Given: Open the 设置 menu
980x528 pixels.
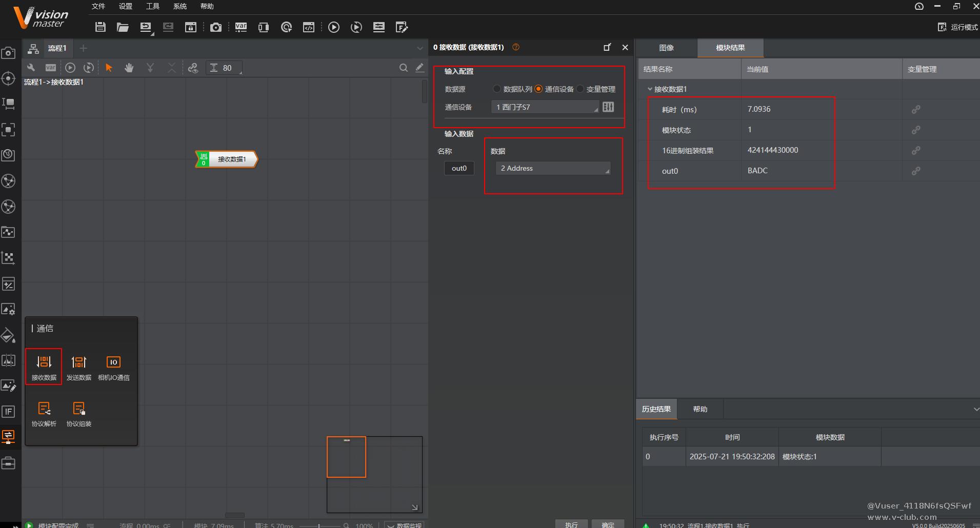Looking at the screenshot, I should click(126, 6).
